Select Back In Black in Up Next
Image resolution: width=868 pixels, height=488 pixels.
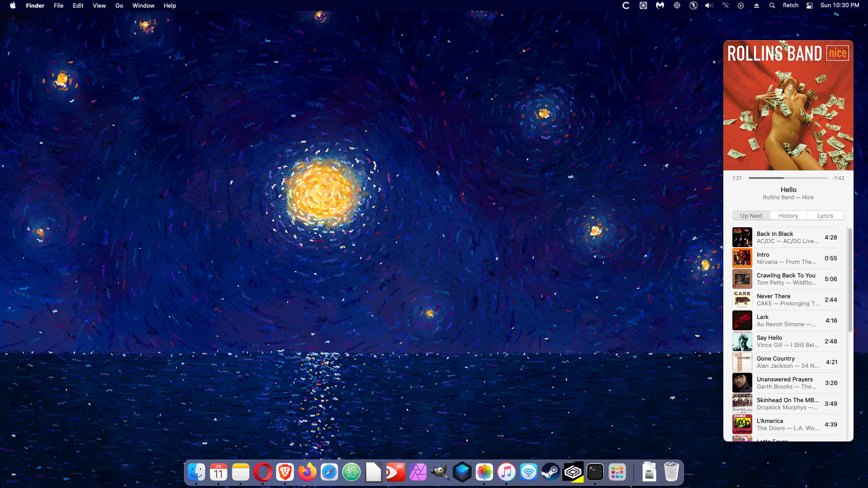pyautogui.click(x=785, y=237)
